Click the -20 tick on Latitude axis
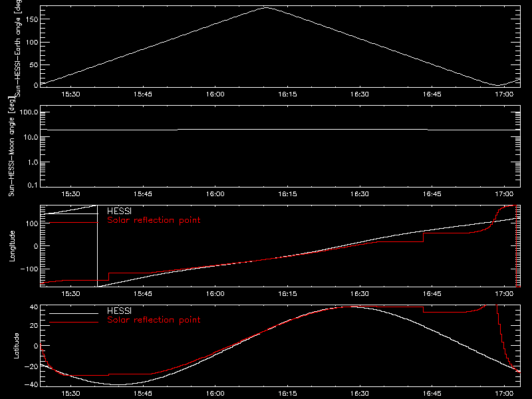The image size is (532, 399). [x=31, y=366]
